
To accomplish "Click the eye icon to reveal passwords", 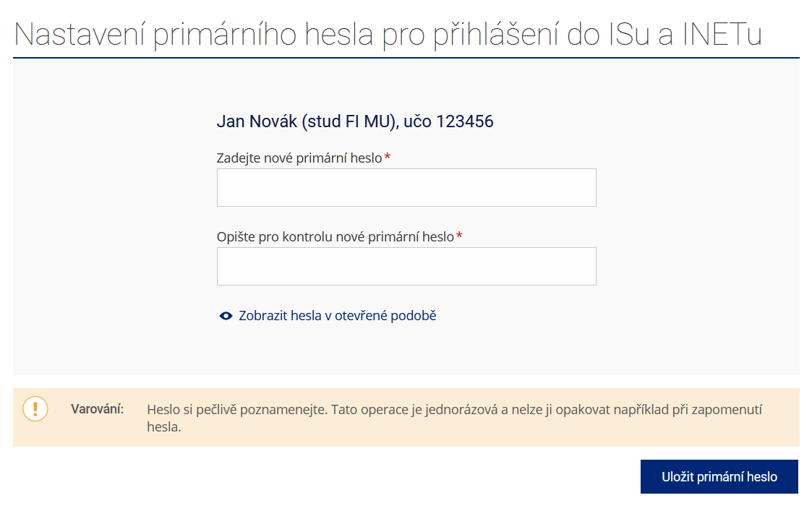I will [226, 316].
